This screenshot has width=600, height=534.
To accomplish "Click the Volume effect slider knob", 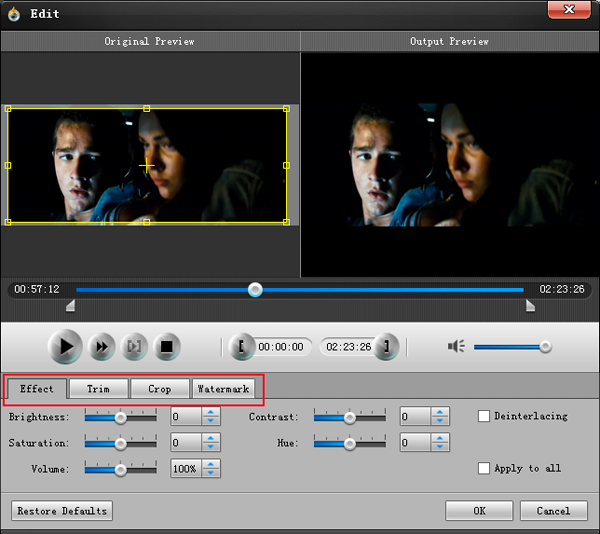I will coord(121,470).
